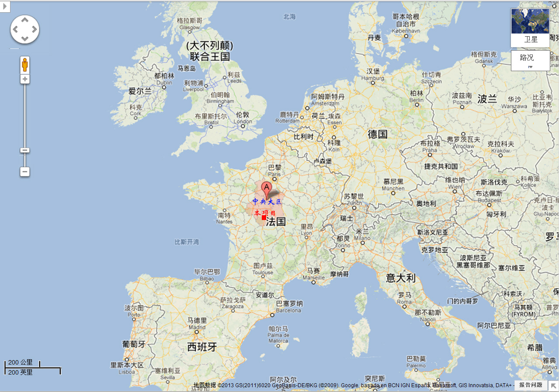Image resolution: width=559 pixels, height=392 pixels.
Task: Click the blue 中央大区 label
Action: (267, 202)
